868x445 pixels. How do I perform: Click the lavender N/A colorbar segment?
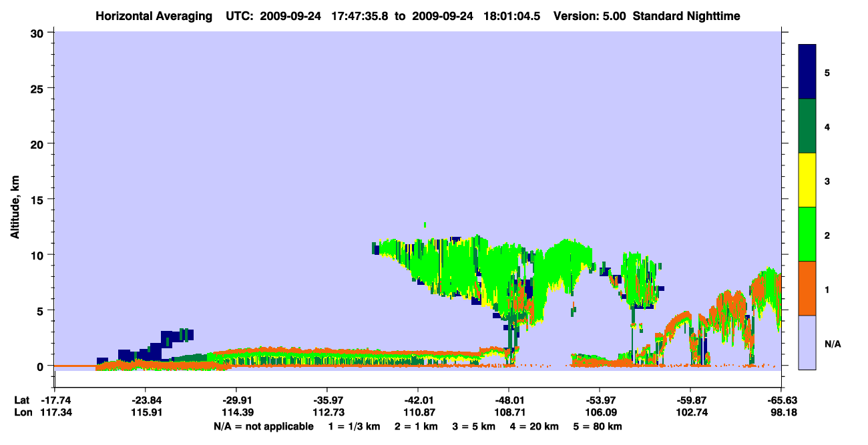point(807,342)
